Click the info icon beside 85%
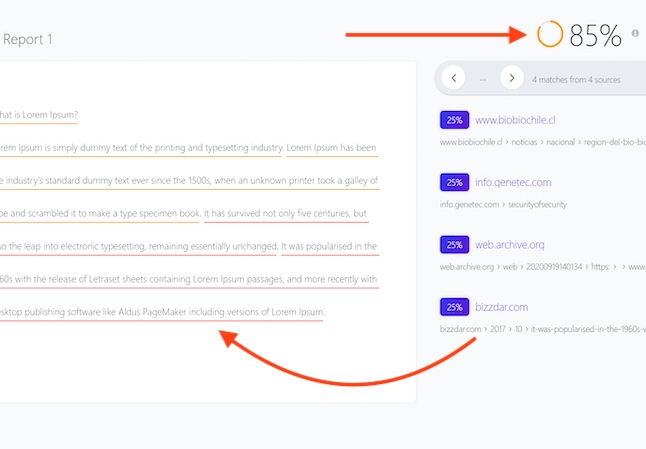 tap(635, 33)
